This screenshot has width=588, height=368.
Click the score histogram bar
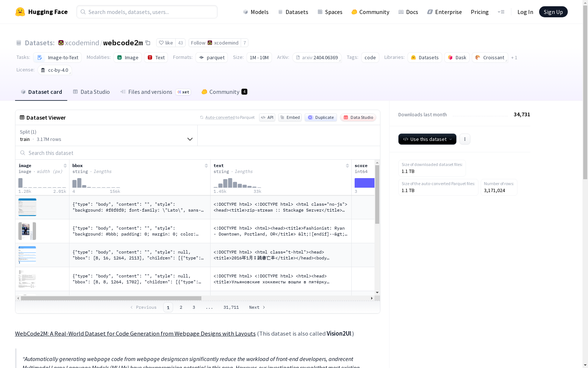[x=365, y=183]
